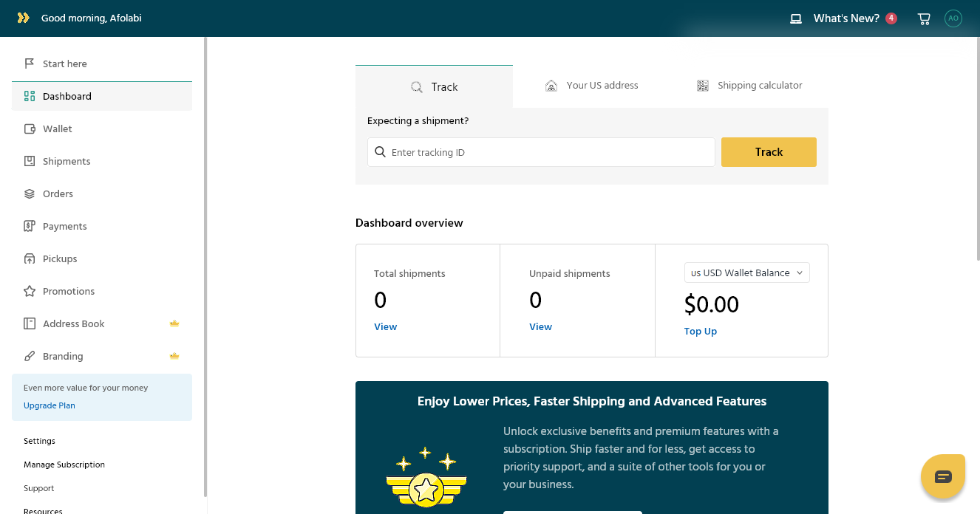Screen dimensions: 980x514
Task: Open the chat support widget
Action: (x=943, y=476)
